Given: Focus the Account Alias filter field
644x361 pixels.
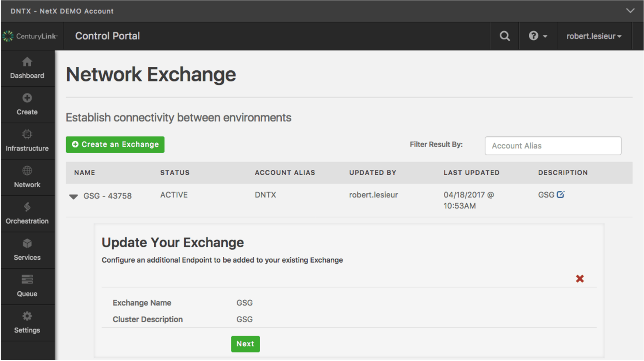Looking at the screenshot, I should point(553,146).
